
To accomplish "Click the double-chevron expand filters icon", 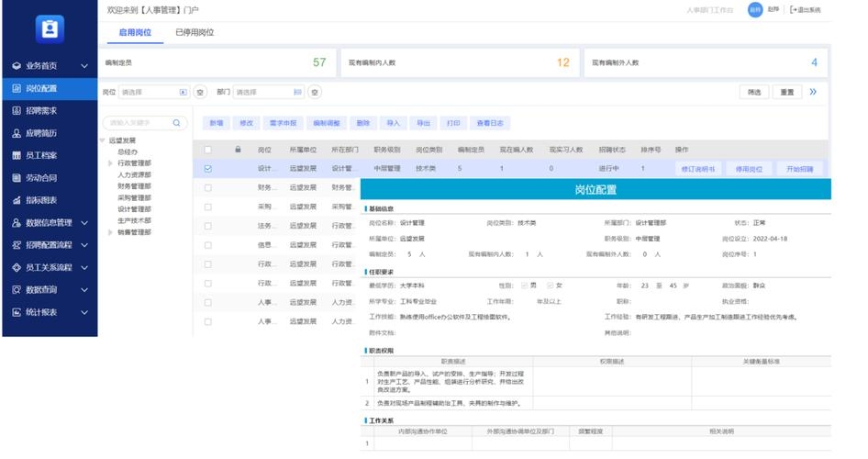I will point(813,92).
